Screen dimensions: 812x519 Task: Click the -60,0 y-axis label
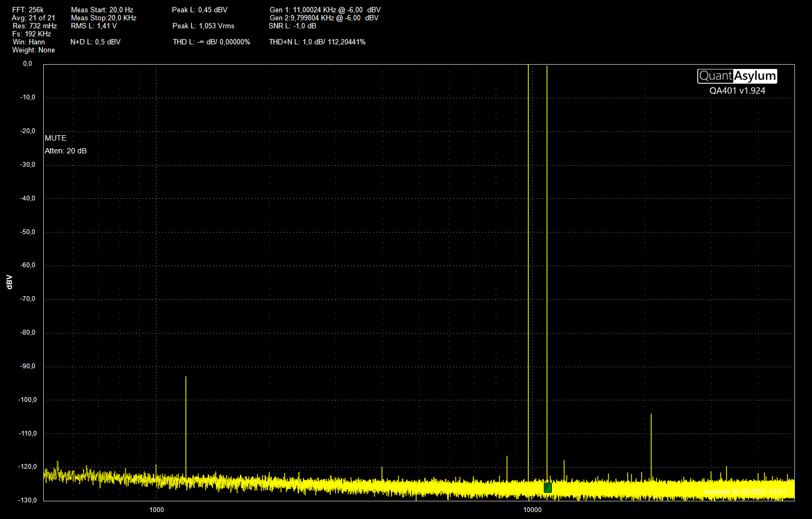point(28,265)
